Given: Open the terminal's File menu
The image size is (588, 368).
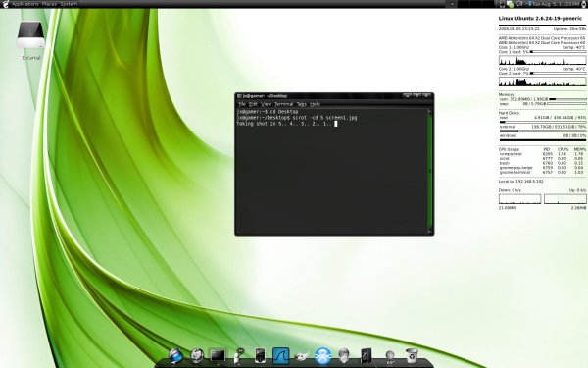Looking at the screenshot, I should click(242, 104).
